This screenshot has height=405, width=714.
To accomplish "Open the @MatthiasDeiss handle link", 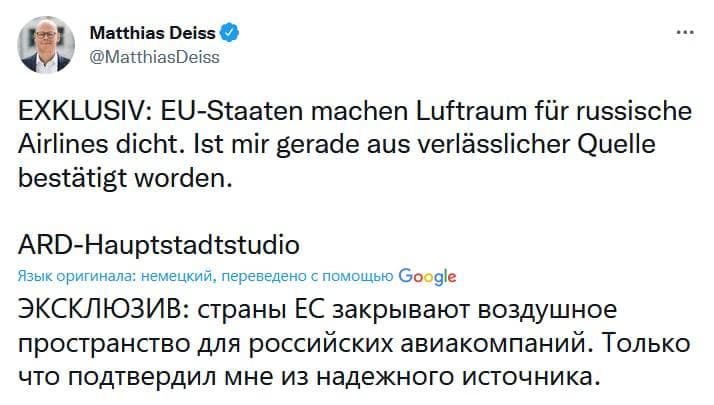I will pyautogui.click(x=155, y=56).
